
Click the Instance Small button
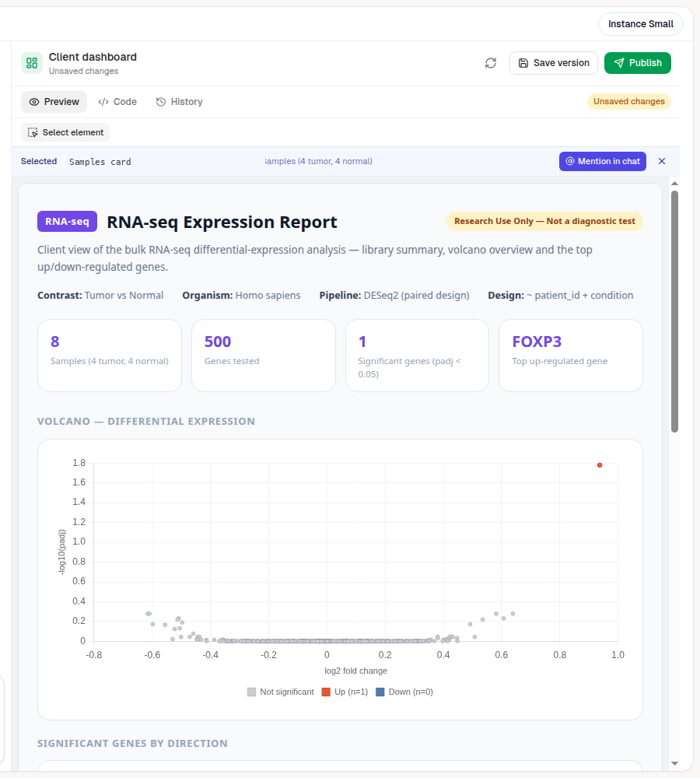(640, 24)
